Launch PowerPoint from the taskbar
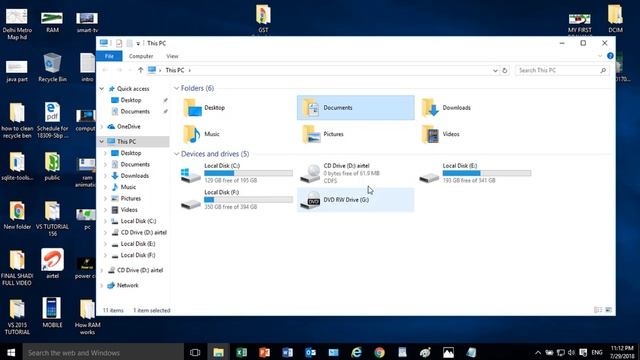The image size is (640, 360). (264, 352)
